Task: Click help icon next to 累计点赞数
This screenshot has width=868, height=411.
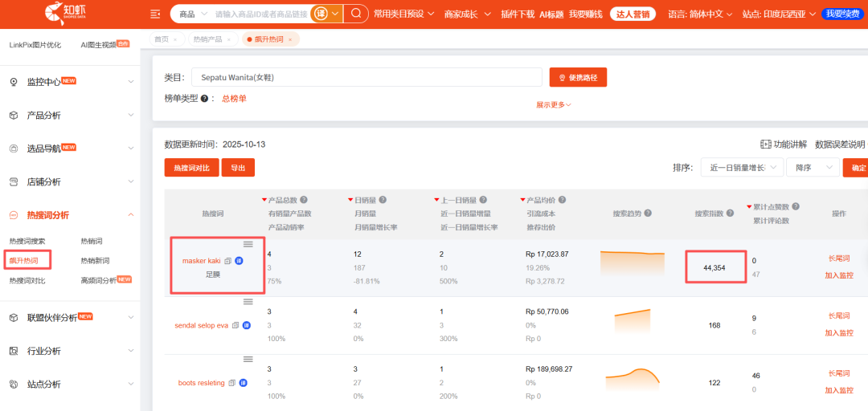Action: click(796, 206)
